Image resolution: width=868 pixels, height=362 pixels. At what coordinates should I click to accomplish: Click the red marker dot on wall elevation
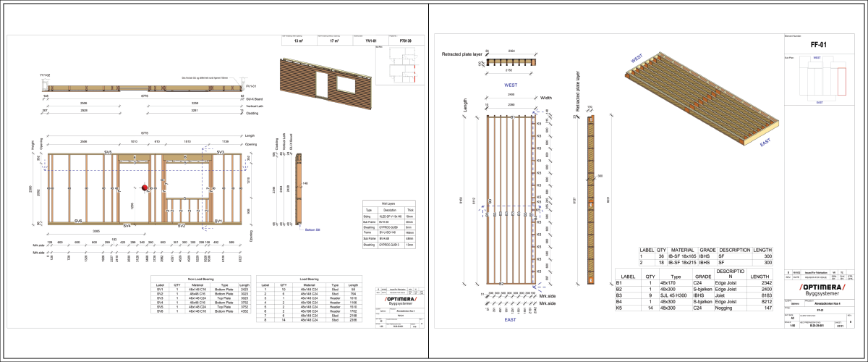pyautogui.click(x=145, y=188)
